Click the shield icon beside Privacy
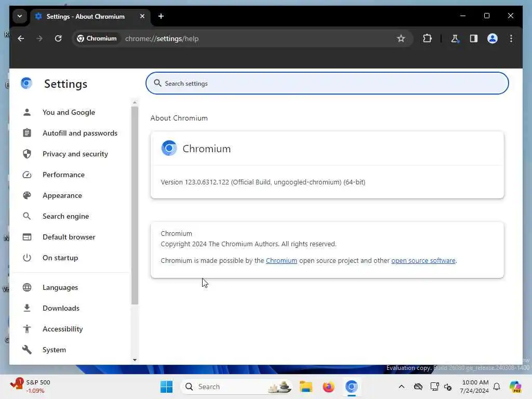Screen dimensions: 532x399 27,154
